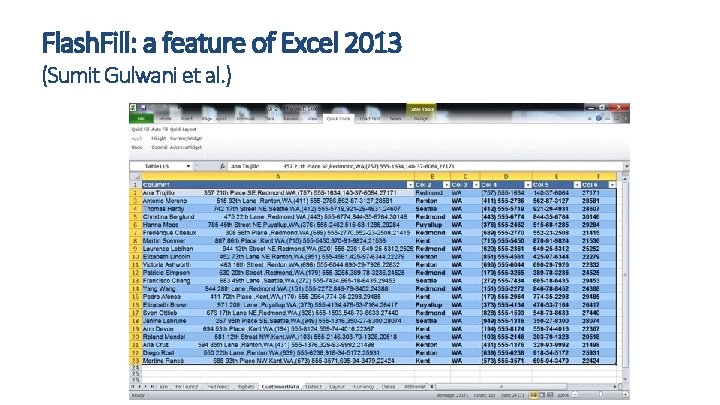Click the 27171 cell in Col 6
Screen dimensions: 720x405
[x=599, y=193]
